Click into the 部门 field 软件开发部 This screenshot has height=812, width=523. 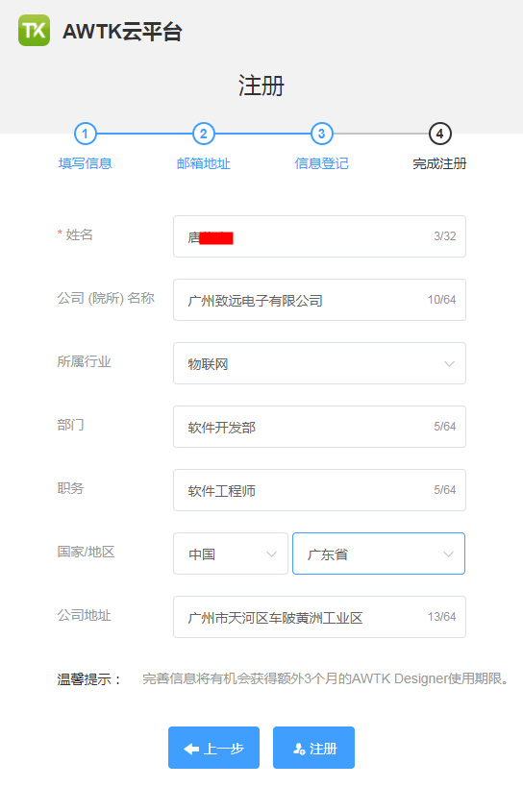click(319, 427)
